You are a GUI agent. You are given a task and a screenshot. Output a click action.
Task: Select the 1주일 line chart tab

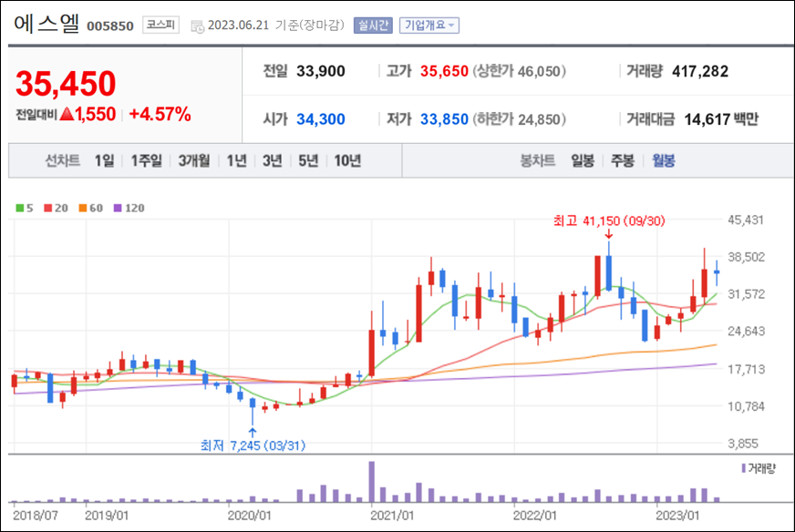(x=146, y=160)
